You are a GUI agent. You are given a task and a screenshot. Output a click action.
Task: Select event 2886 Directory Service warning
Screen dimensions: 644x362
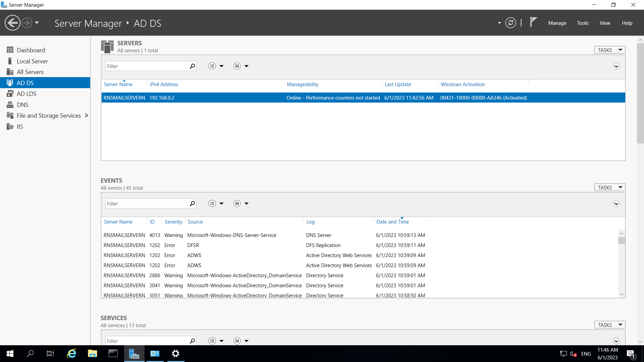pyautogui.click(x=360, y=276)
